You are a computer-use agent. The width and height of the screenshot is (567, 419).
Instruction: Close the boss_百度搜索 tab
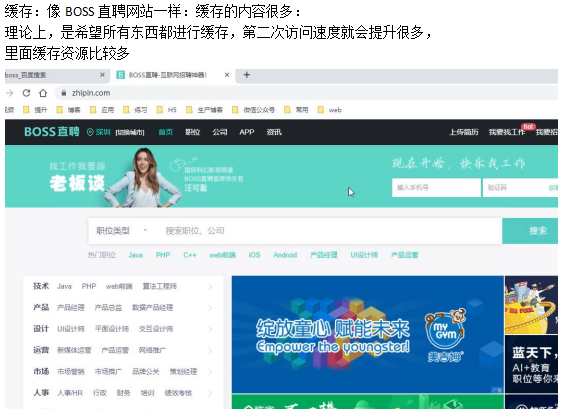[102, 75]
